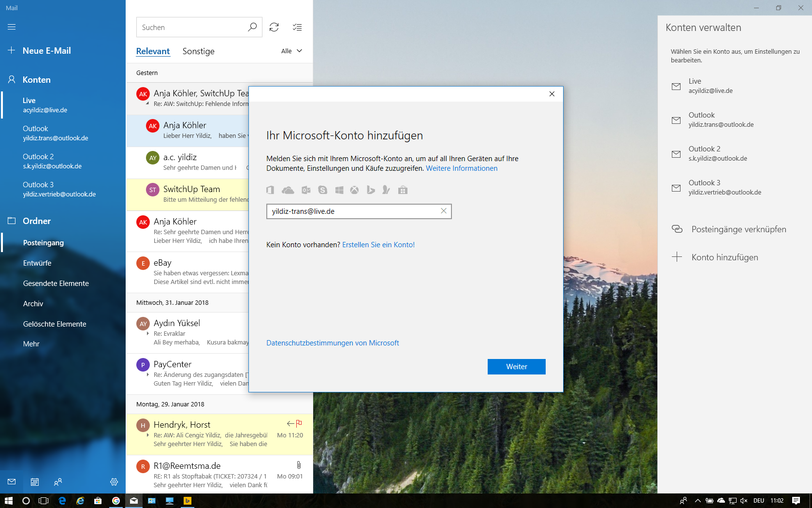812x508 pixels.
Task: Open Microsoft Store from taskbar
Action: (98, 501)
